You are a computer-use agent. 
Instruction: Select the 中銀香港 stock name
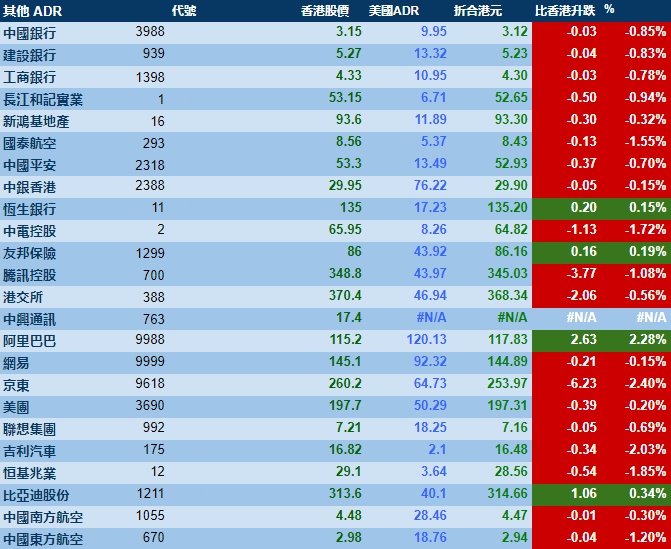[30, 187]
